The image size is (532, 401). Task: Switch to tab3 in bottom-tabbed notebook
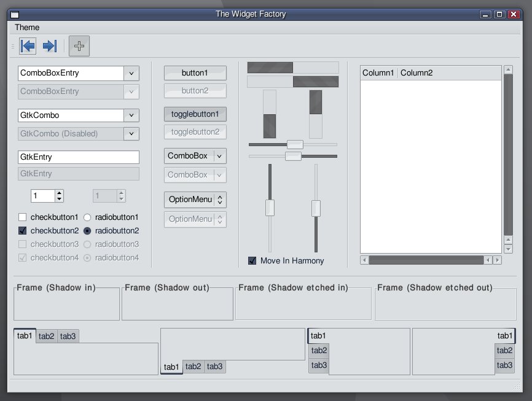tap(215, 367)
